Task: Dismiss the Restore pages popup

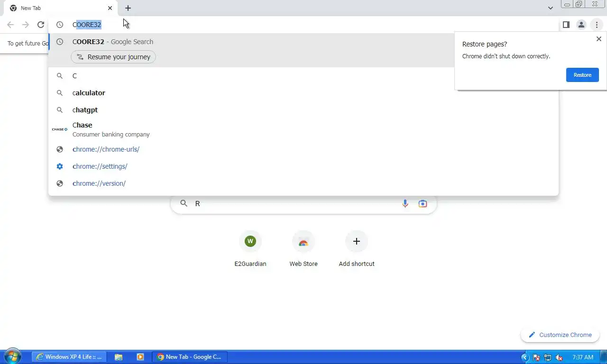Action: click(598, 39)
